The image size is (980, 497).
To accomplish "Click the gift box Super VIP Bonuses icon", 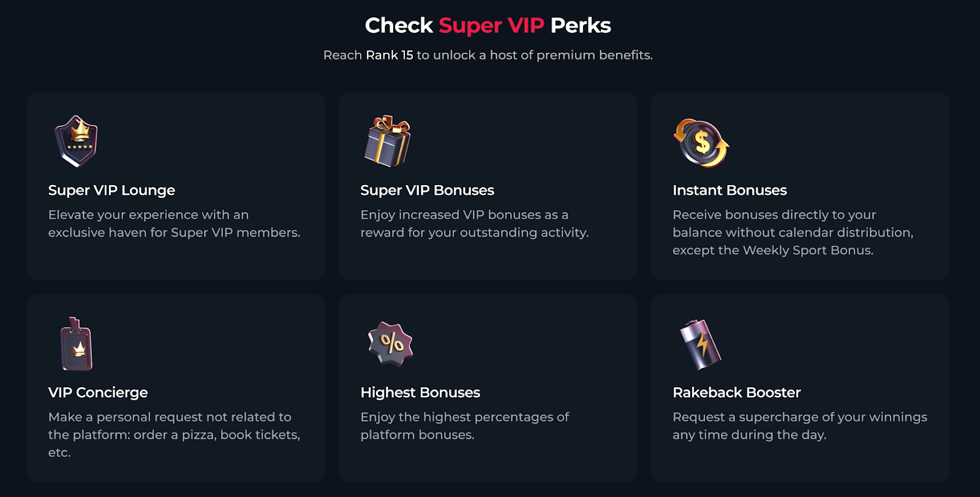I will pos(387,142).
